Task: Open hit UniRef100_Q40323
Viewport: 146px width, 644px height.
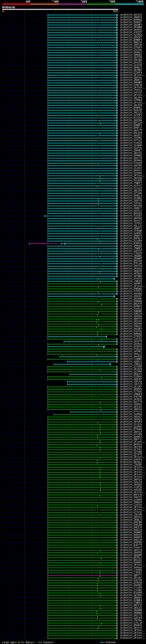Action: click(131, 15)
